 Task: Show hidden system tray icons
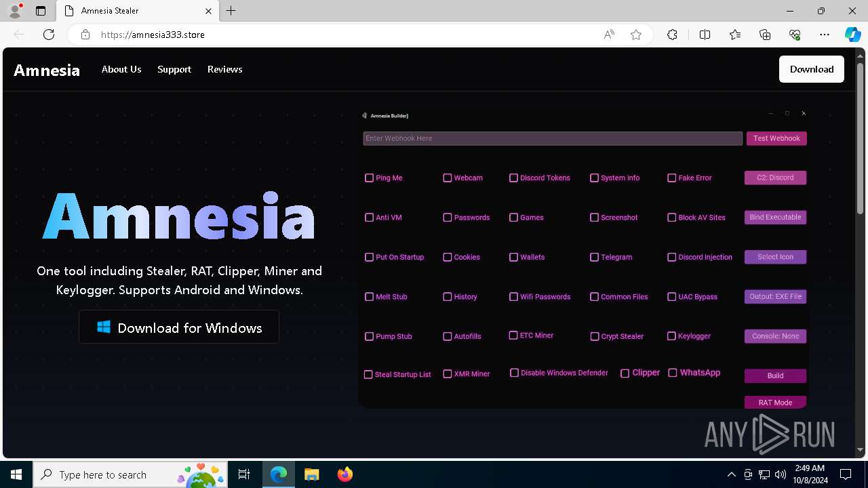click(x=731, y=474)
